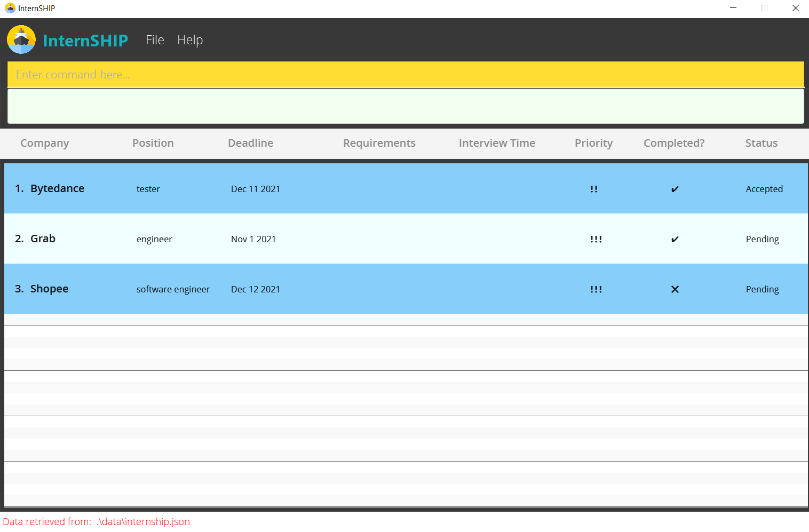Image resolution: width=809 pixels, height=532 pixels.
Task: Click the data file path in status bar
Action: (x=143, y=521)
